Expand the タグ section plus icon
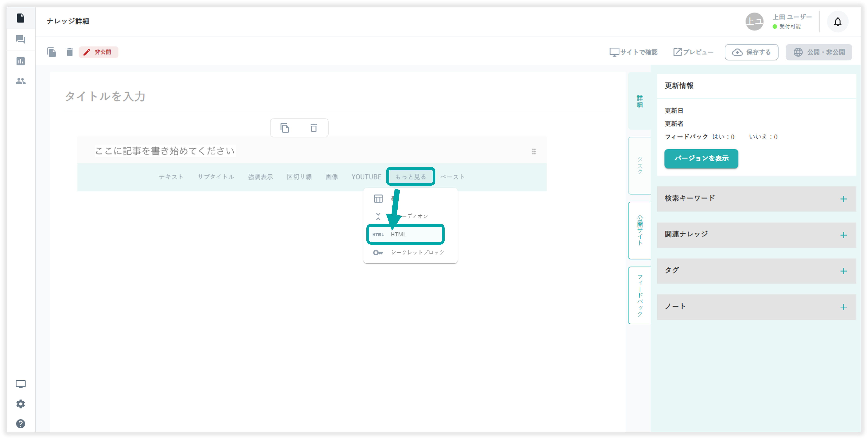868x439 pixels. (x=843, y=271)
